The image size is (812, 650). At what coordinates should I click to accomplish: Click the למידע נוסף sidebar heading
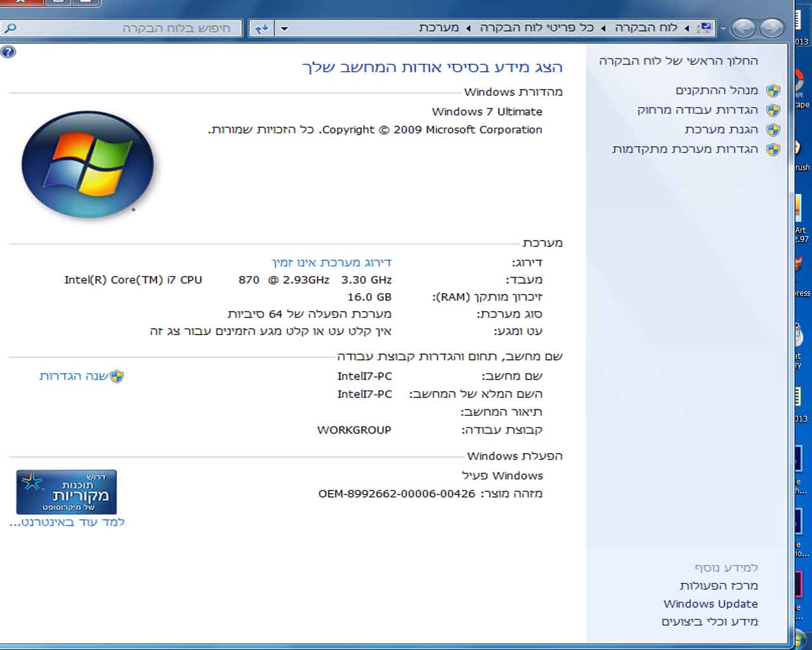(x=726, y=568)
